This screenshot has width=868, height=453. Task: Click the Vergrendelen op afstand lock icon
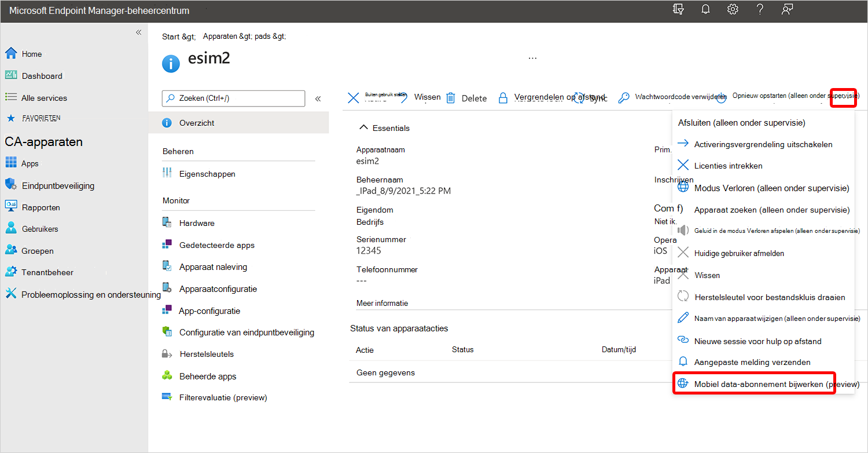[503, 98]
